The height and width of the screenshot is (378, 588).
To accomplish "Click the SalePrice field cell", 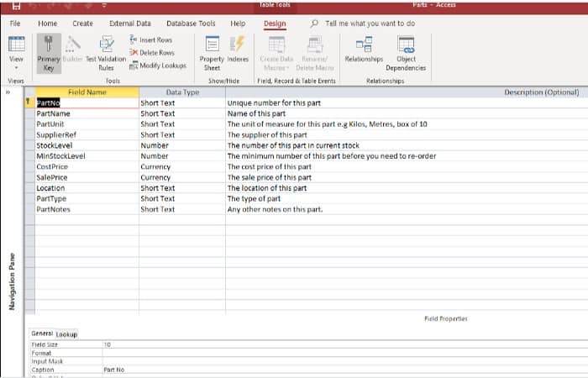I will tap(87, 177).
